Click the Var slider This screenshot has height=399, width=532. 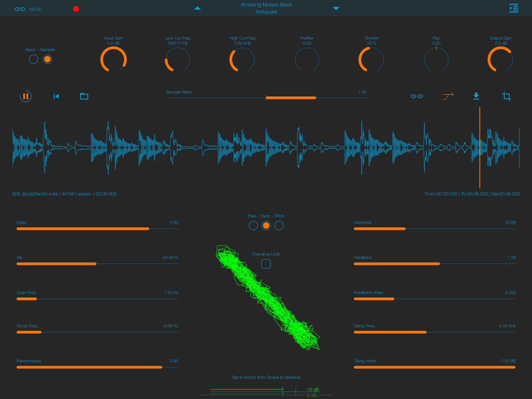(97, 264)
